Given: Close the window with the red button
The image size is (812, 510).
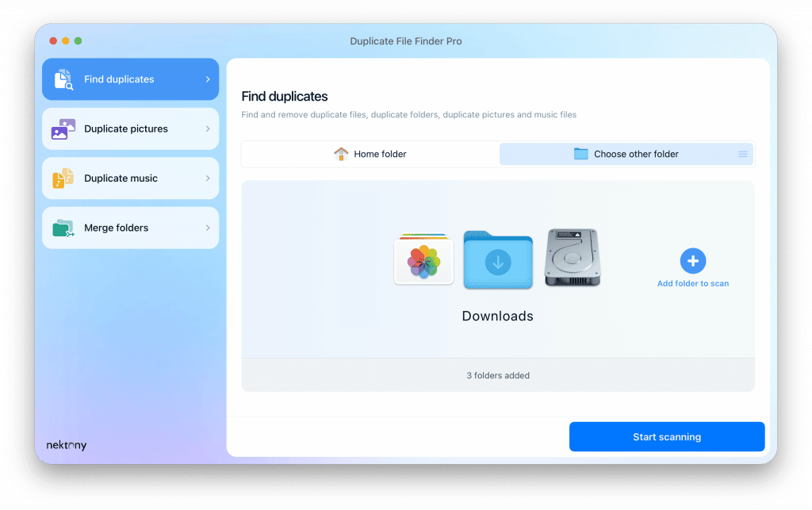Looking at the screenshot, I should tap(53, 41).
